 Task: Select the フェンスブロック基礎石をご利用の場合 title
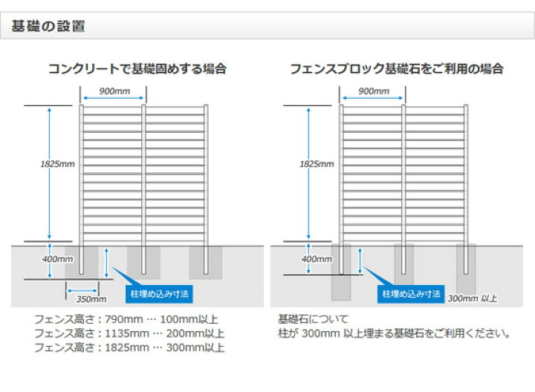pos(397,69)
